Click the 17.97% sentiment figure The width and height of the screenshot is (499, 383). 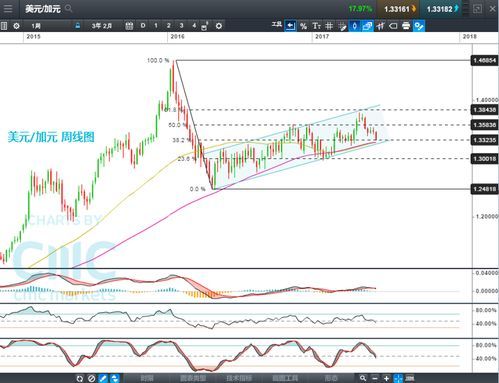pyautogui.click(x=360, y=9)
